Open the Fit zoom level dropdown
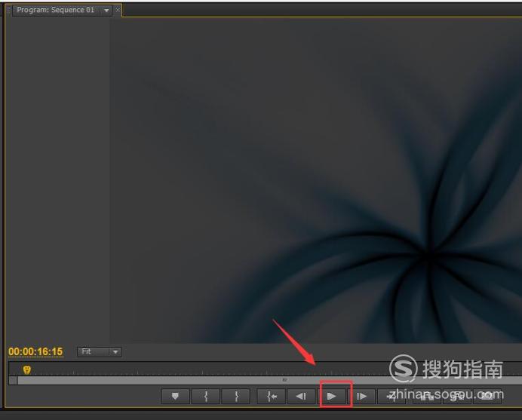522x420 pixels. 100,352
